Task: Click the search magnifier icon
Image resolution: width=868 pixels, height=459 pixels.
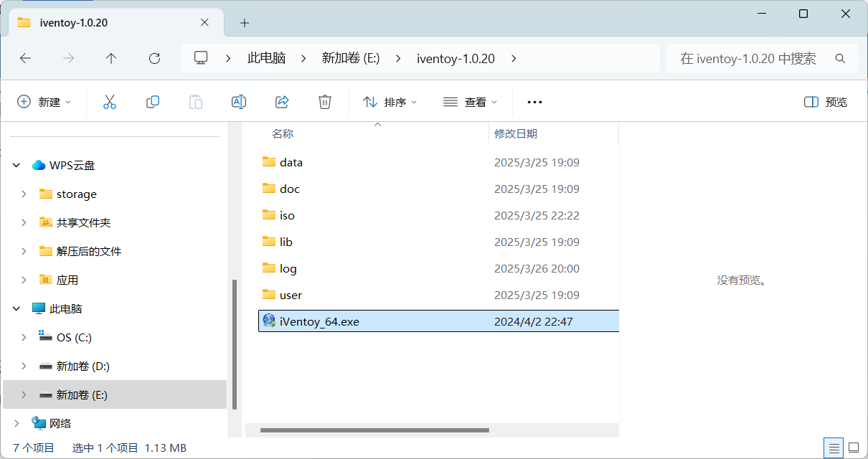Action: (x=841, y=58)
